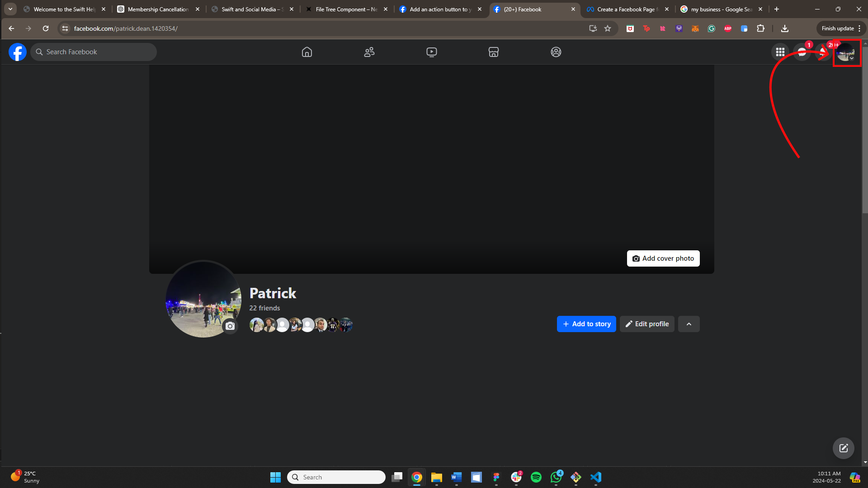Click the Add cover photo button
868x488 pixels.
(x=663, y=258)
